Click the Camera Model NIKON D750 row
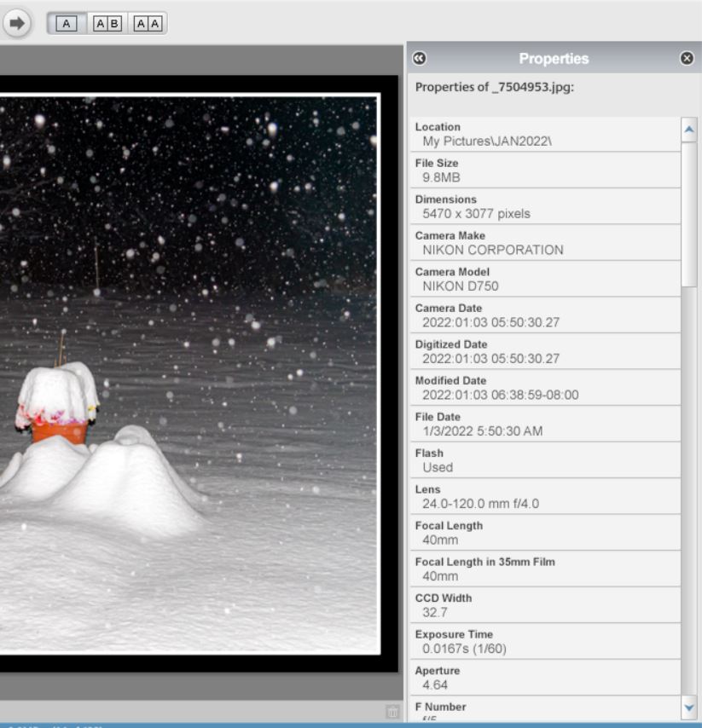 click(544, 279)
